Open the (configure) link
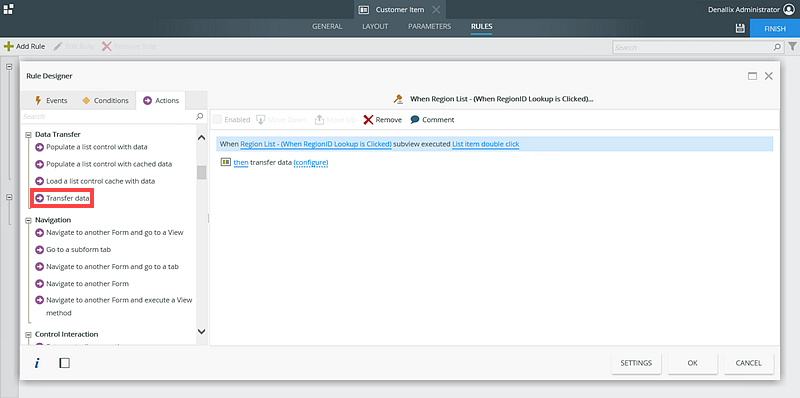The height and width of the screenshot is (398, 800). tap(311, 163)
